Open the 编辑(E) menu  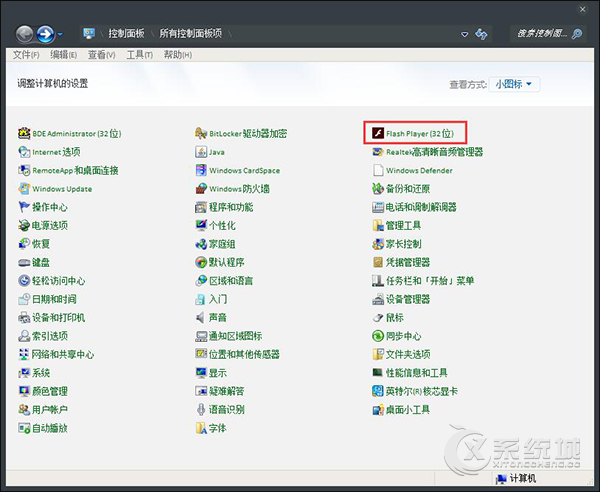(64, 55)
